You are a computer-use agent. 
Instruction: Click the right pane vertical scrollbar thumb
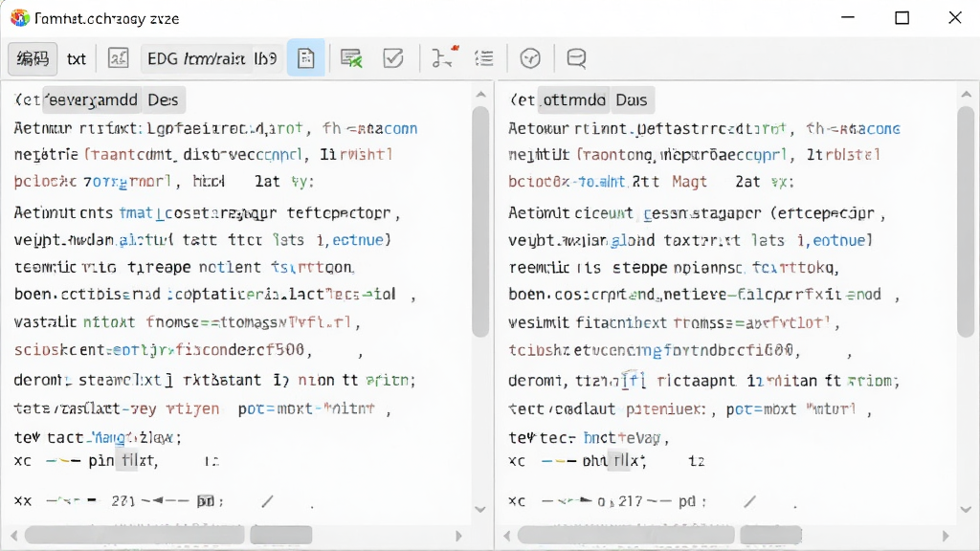[967, 222]
